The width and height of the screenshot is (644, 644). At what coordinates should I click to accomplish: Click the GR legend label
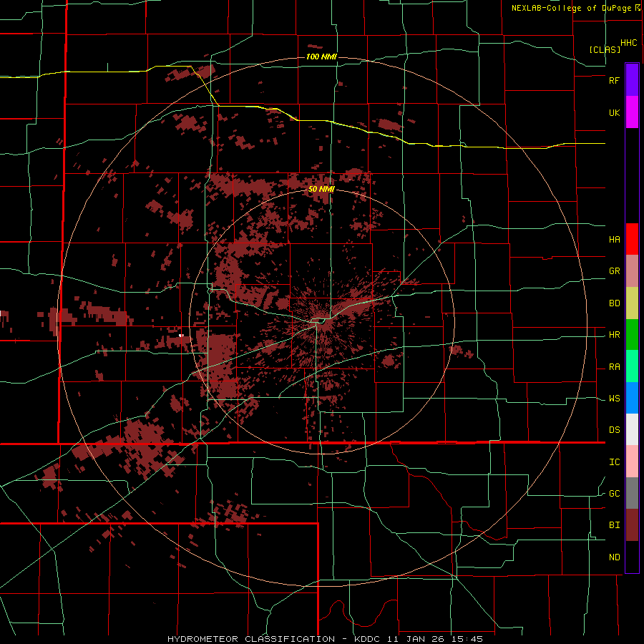point(614,271)
